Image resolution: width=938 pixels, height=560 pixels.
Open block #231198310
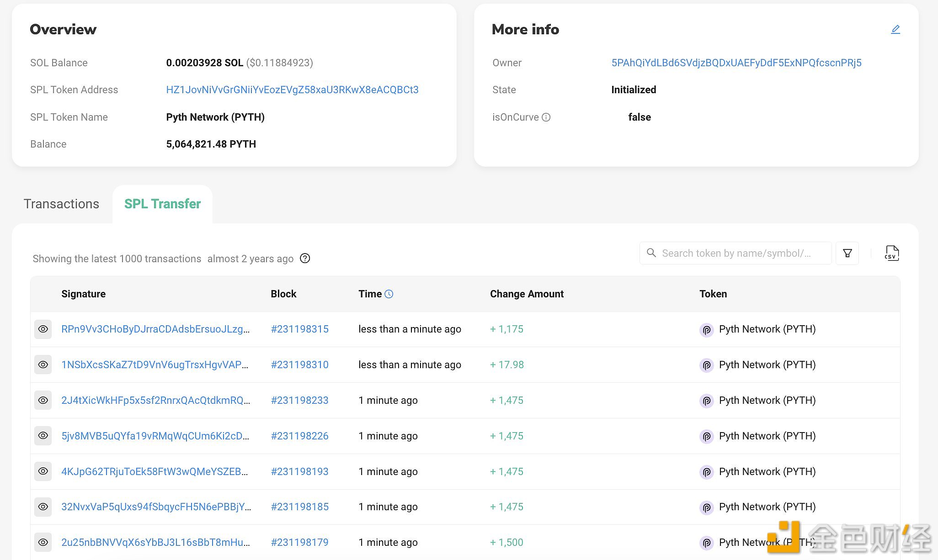tap(300, 365)
